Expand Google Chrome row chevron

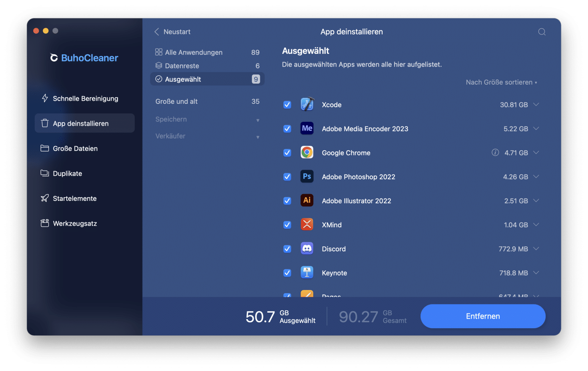536,152
